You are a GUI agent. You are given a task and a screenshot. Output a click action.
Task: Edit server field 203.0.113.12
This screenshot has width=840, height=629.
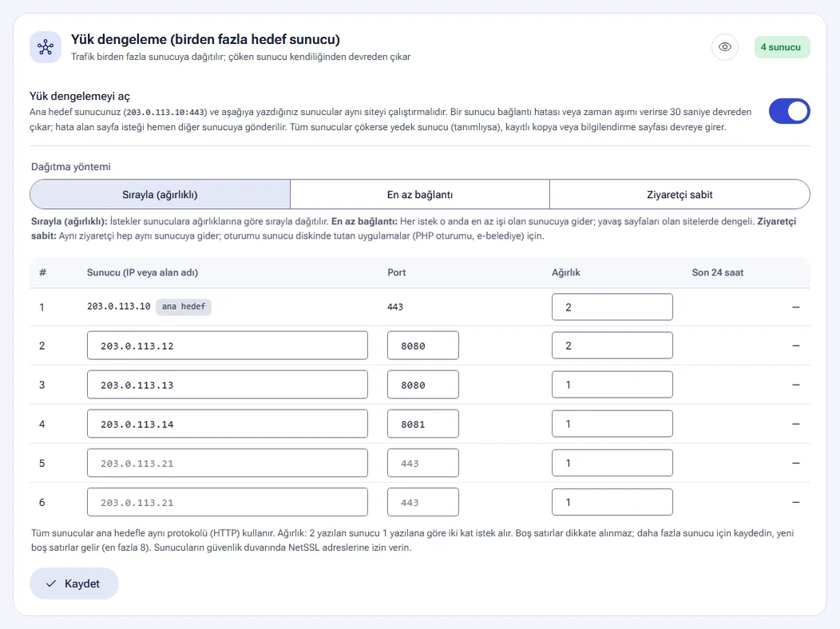[227, 346]
